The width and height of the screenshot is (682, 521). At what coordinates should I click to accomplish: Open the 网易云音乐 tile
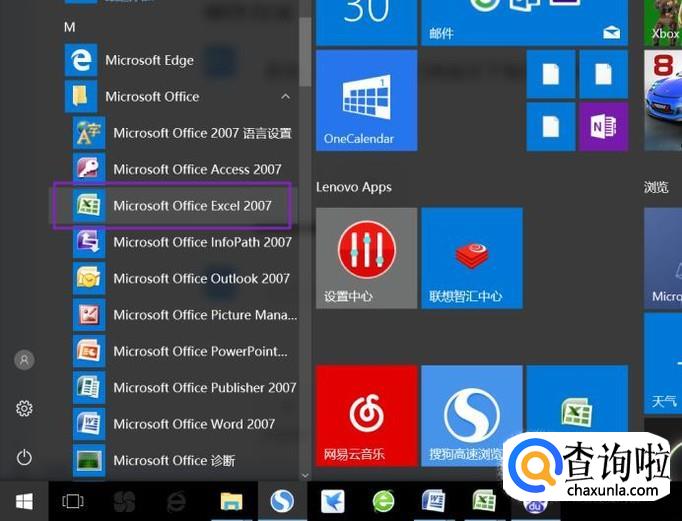coord(367,416)
